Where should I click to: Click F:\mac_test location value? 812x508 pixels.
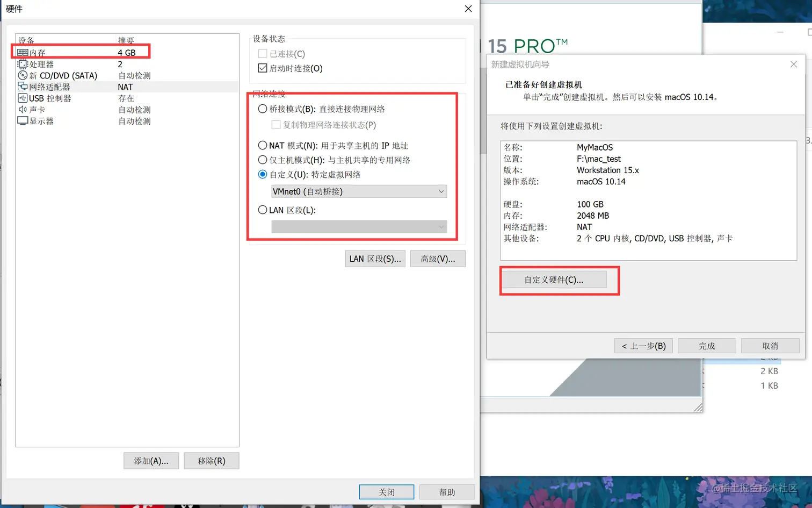pyautogui.click(x=598, y=159)
